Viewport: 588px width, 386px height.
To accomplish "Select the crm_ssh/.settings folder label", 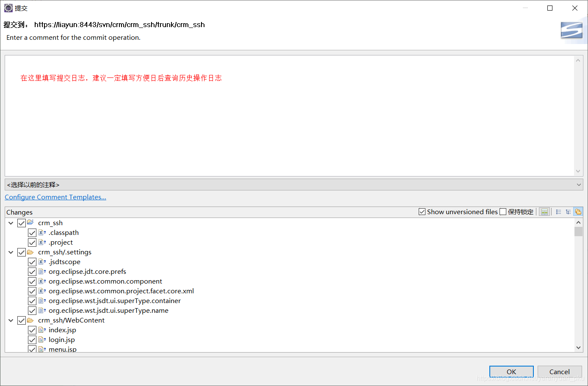I will pos(65,252).
